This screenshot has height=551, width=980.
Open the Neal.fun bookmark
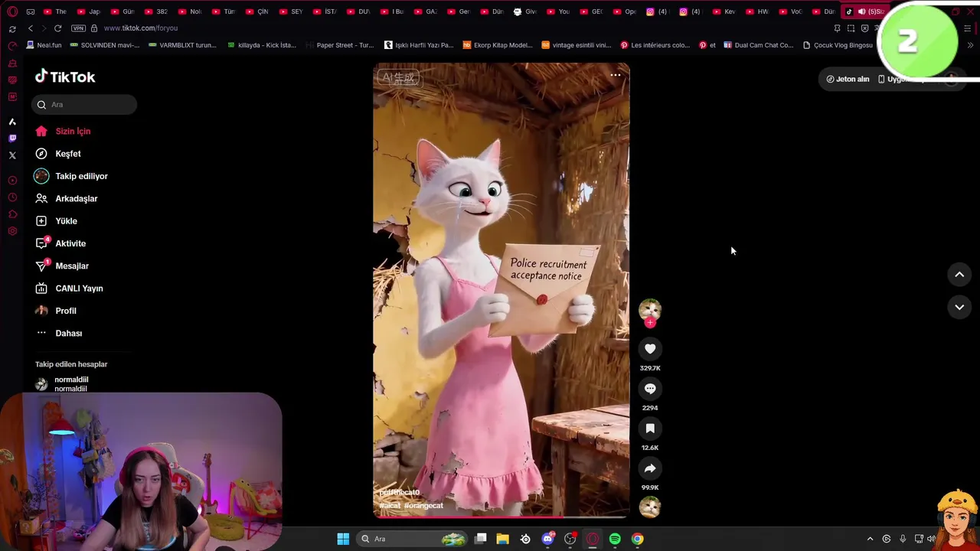(x=44, y=45)
